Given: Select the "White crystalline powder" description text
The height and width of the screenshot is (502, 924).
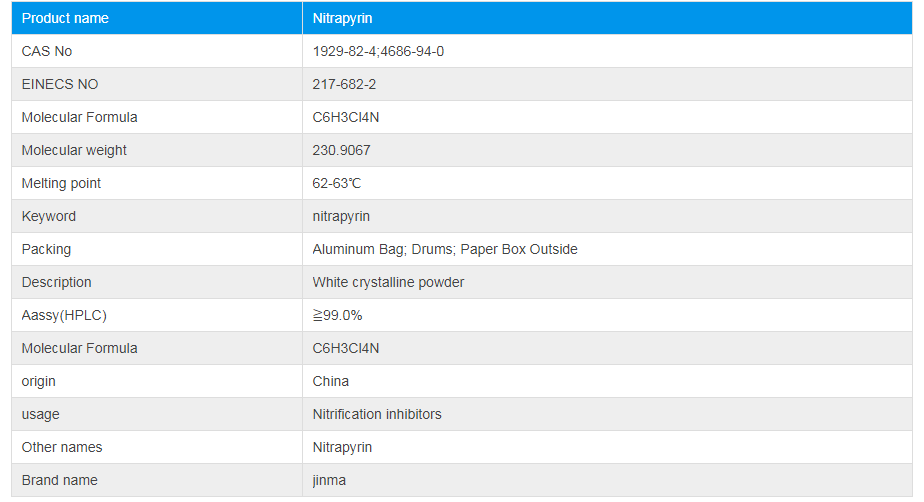Looking at the screenshot, I should point(388,282).
